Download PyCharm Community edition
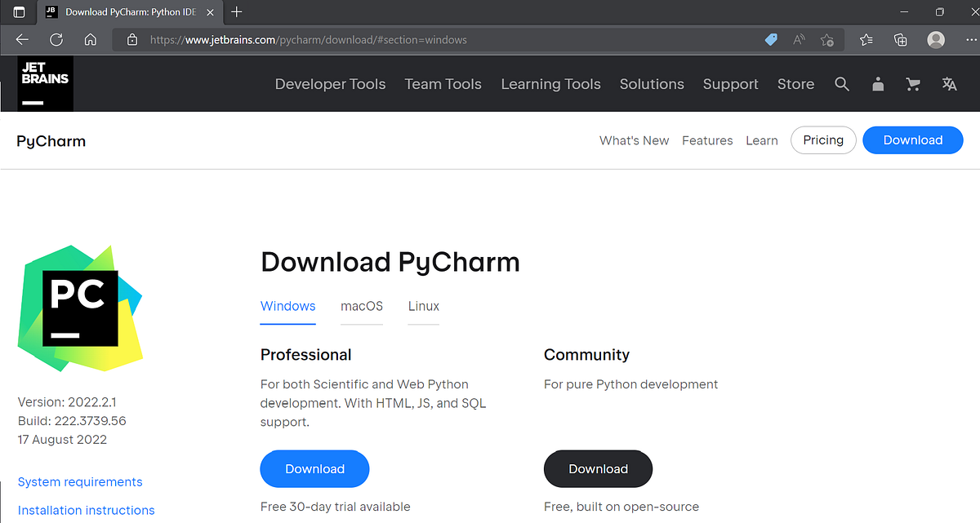 [598, 468]
